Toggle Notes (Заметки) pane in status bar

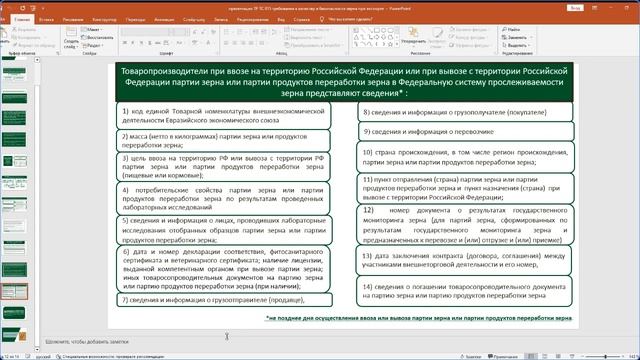click(471, 356)
